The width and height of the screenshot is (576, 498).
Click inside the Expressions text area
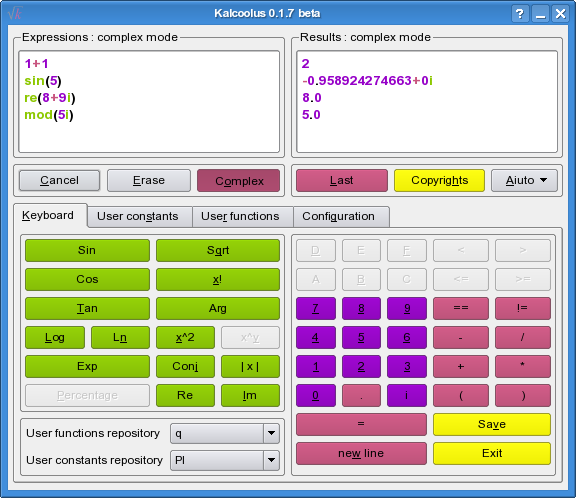point(149,102)
